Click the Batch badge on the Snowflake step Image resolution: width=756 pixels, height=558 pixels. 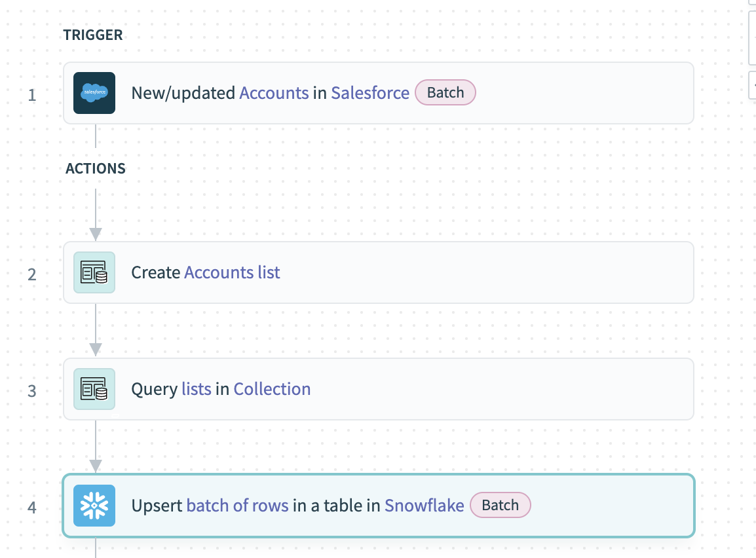(500, 505)
